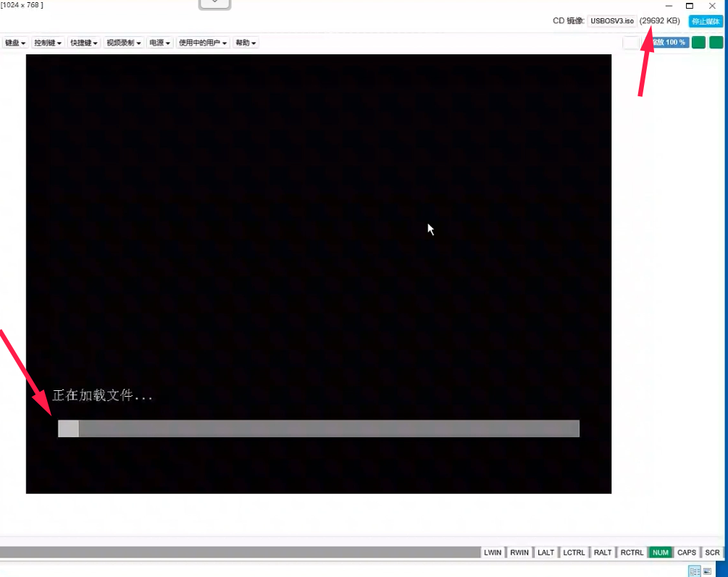Expand the 控制键 dropdown
Screen dimensions: 728x577
(x=49, y=43)
